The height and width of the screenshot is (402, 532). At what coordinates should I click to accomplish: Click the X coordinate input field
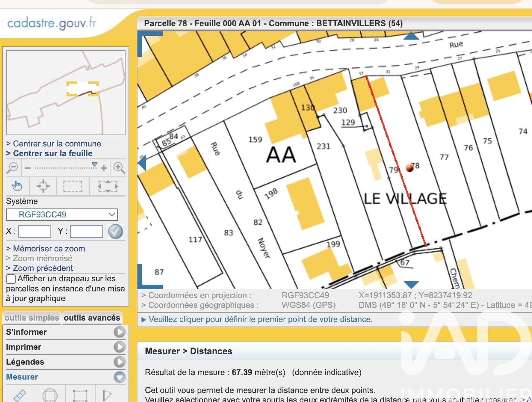coord(35,232)
